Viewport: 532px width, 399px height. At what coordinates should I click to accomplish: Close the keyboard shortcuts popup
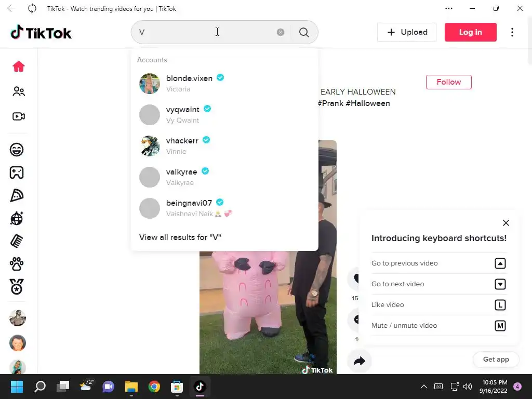pyautogui.click(x=506, y=223)
